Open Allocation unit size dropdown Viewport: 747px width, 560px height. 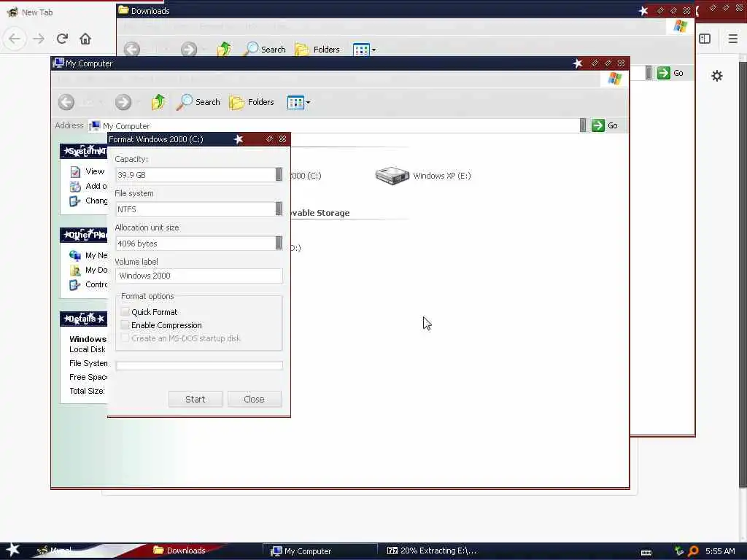pos(279,243)
